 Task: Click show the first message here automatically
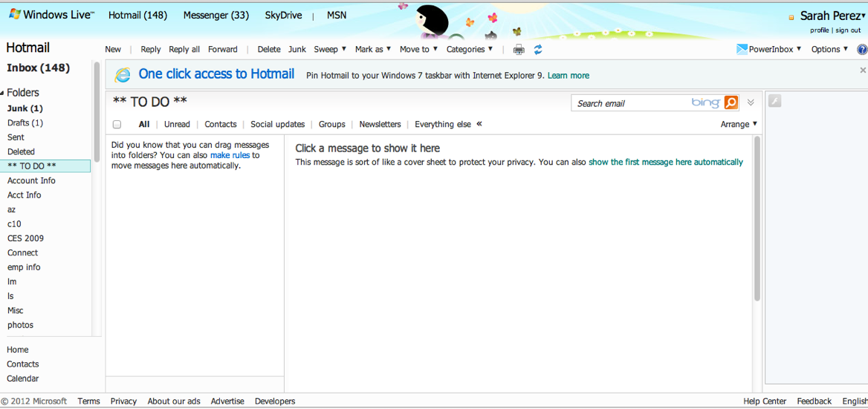click(x=665, y=162)
